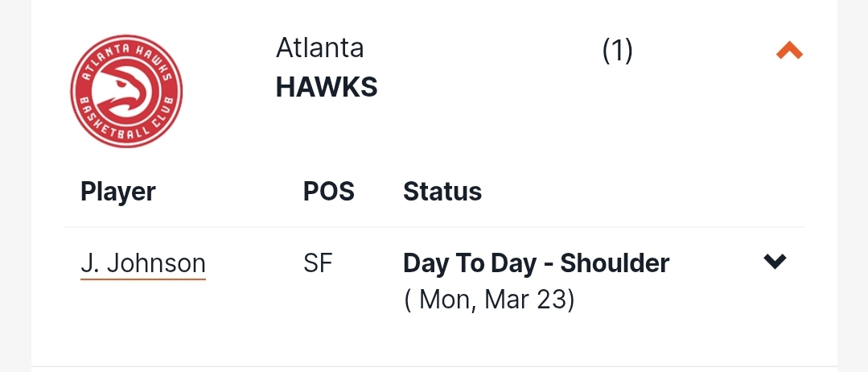
Task: Click the Shoulder injury word in status
Action: pos(615,263)
